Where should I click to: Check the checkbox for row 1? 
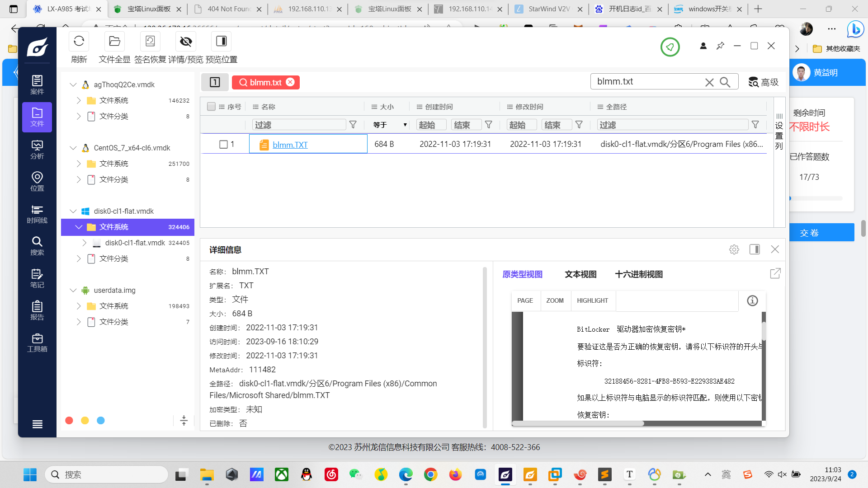(x=223, y=144)
